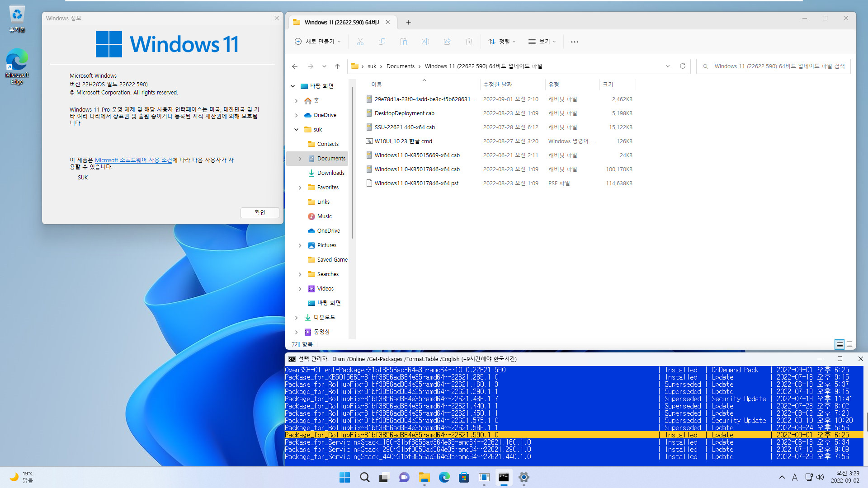Add a new Explorer tab
This screenshot has width=868, height=488.
[408, 22]
